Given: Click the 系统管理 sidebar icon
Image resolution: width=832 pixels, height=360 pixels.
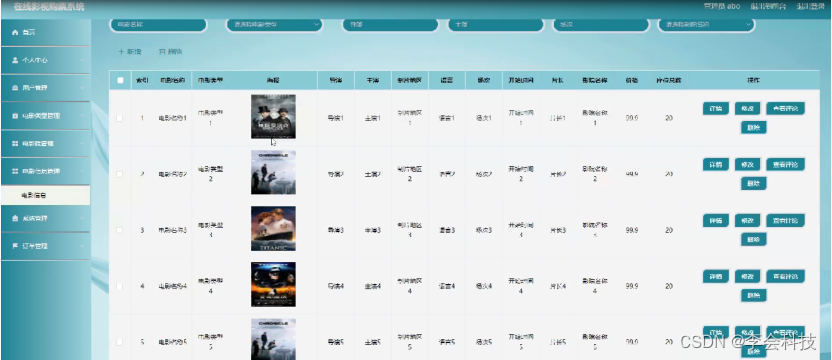Looking at the screenshot, I should (15, 219).
